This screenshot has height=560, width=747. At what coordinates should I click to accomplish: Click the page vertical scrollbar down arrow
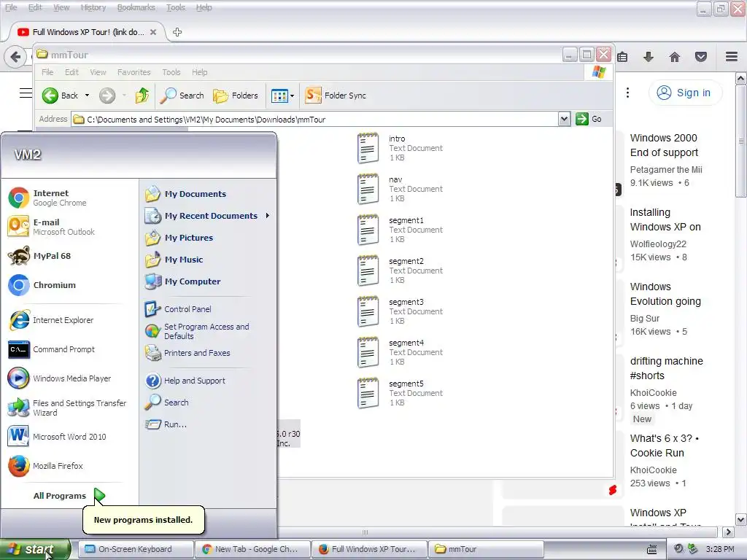741,519
